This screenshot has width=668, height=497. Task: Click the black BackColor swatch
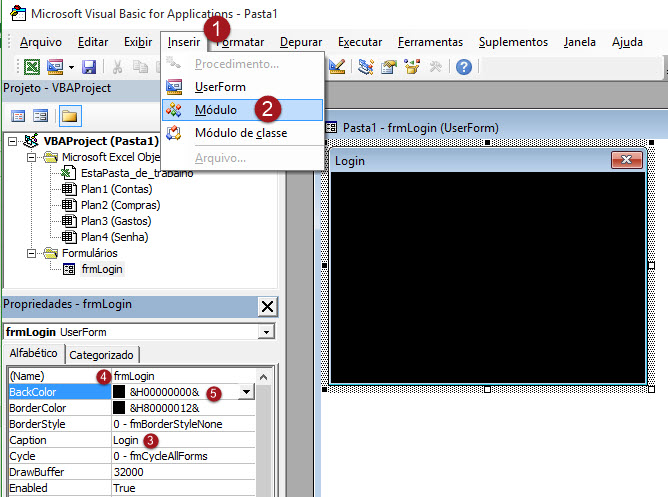point(119,392)
